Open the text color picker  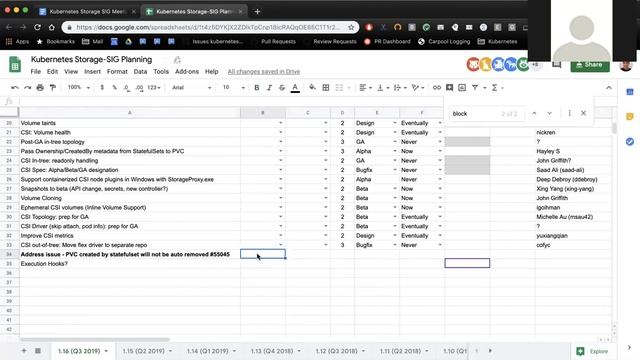coord(295,88)
